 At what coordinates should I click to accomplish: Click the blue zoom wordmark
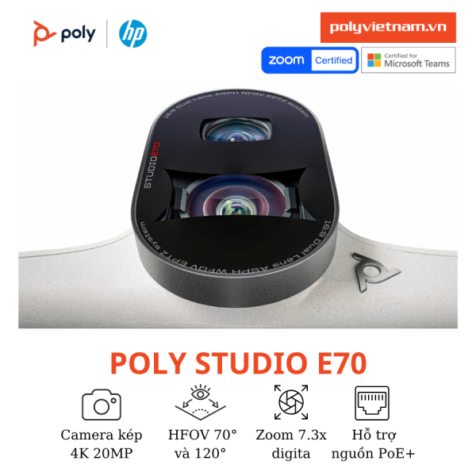[x=286, y=60]
